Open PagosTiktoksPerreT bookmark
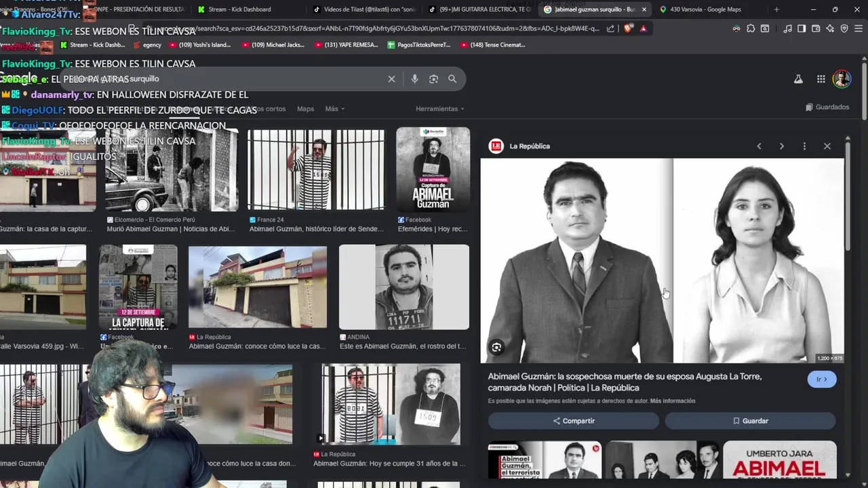Image resolution: width=868 pixels, height=488 pixels. (x=418, y=45)
